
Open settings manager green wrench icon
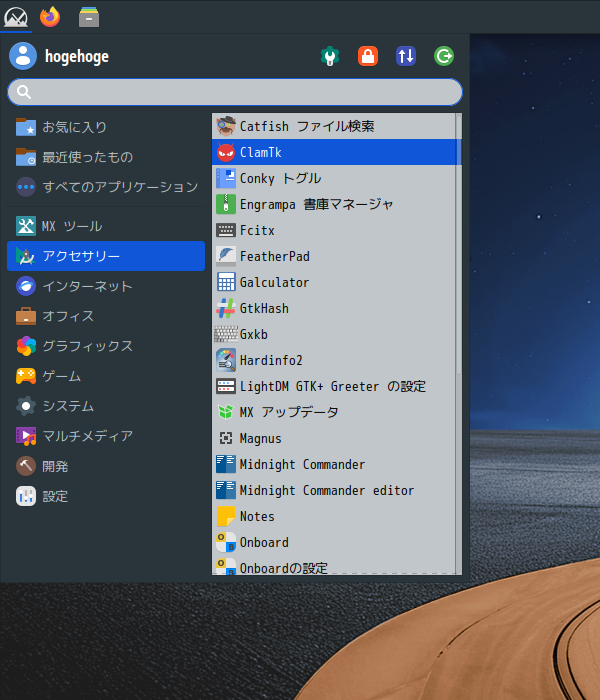pyautogui.click(x=330, y=56)
